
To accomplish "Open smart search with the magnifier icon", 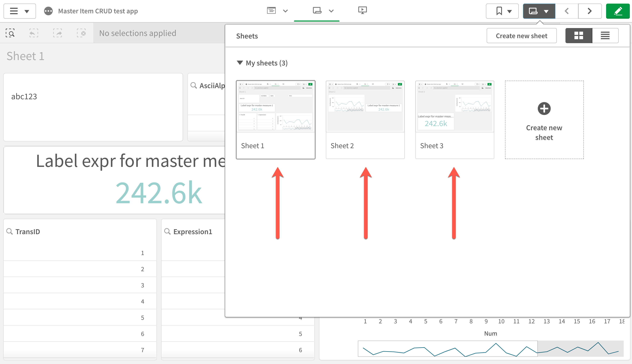I will coord(10,33).
